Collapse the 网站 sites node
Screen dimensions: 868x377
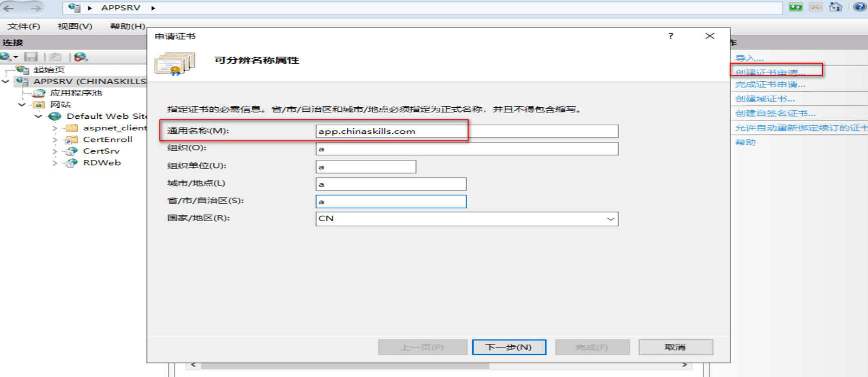coord(22,105)
